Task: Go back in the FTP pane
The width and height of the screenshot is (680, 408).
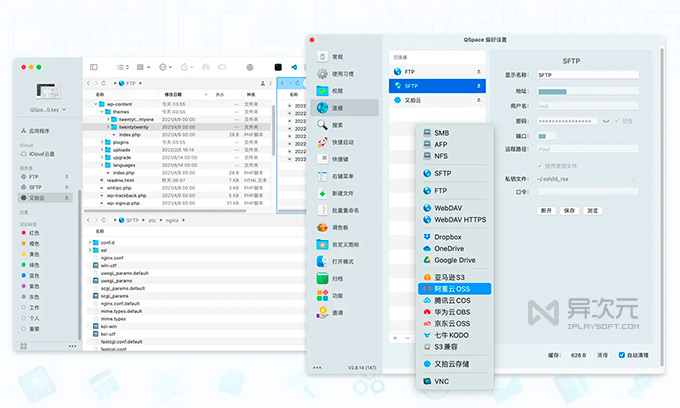Action: pyautogui.click(x=88, y=83)
